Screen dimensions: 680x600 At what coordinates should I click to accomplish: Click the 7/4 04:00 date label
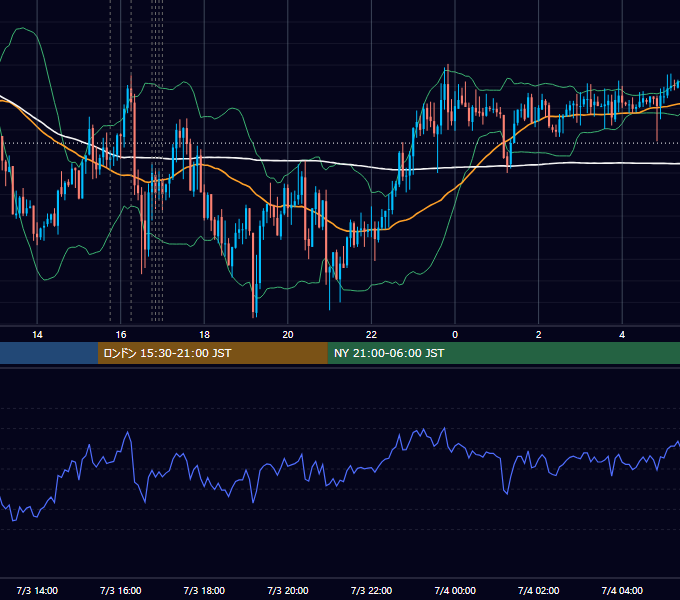[622, 591]
